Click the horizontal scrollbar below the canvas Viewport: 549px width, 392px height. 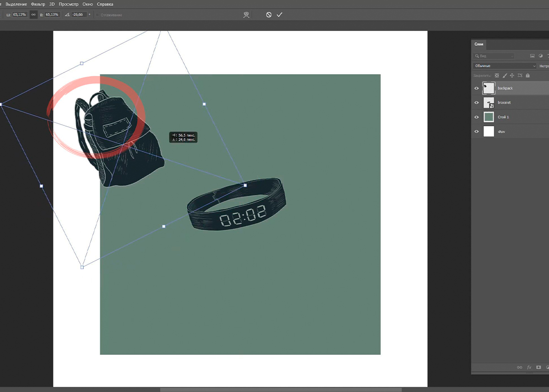pyautogui.click(x=281, y=390)
